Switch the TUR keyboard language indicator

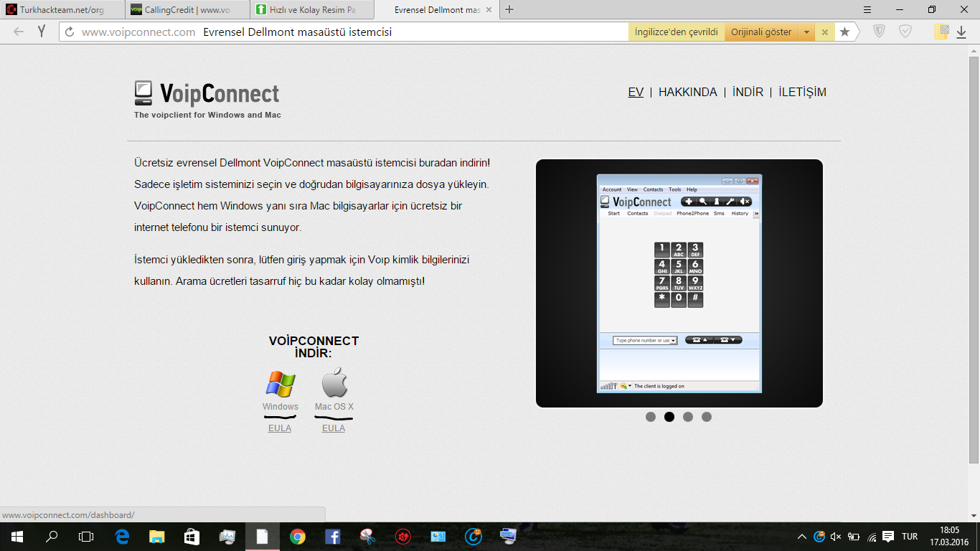(910, 537)
